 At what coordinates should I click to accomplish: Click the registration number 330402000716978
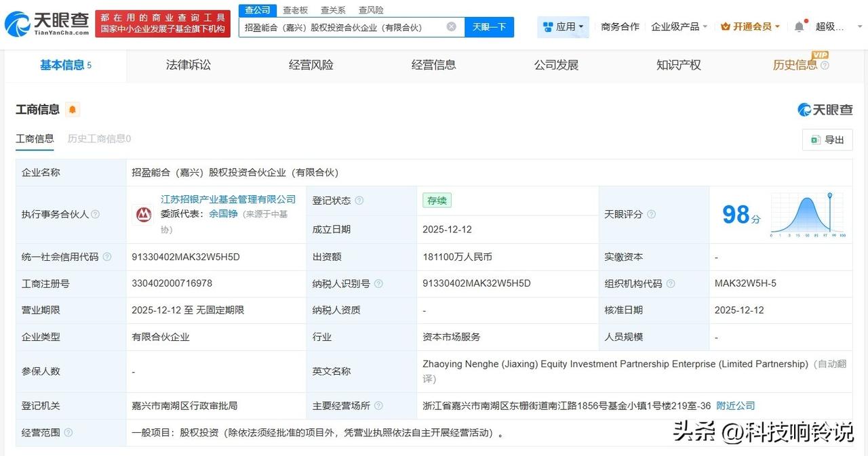coord(172,284)
